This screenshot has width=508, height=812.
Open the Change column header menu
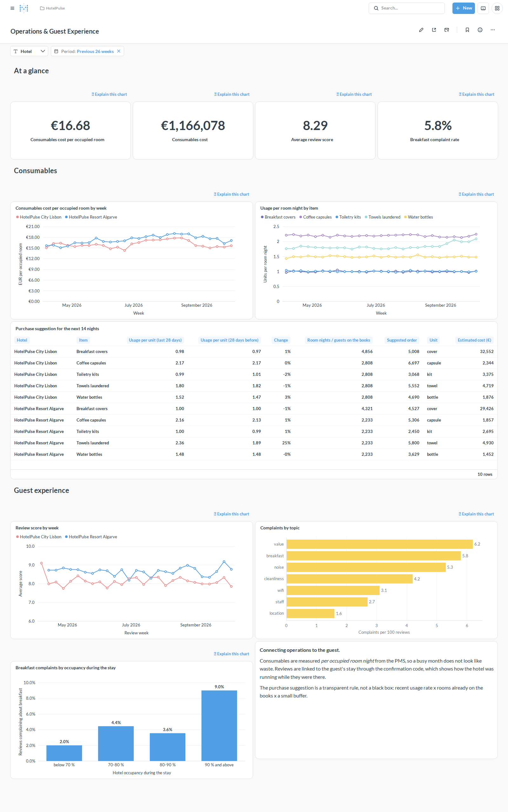click(281, 340)
